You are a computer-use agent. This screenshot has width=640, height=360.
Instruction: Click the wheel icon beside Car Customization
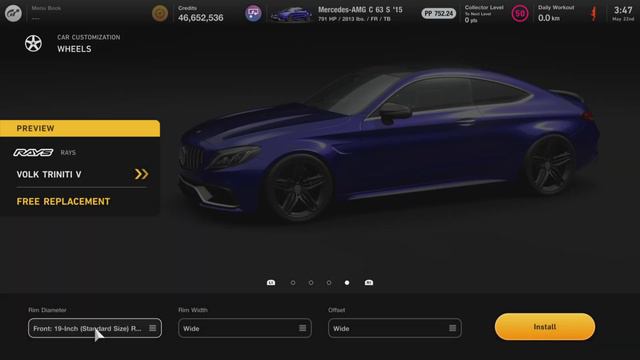point(33,43)
